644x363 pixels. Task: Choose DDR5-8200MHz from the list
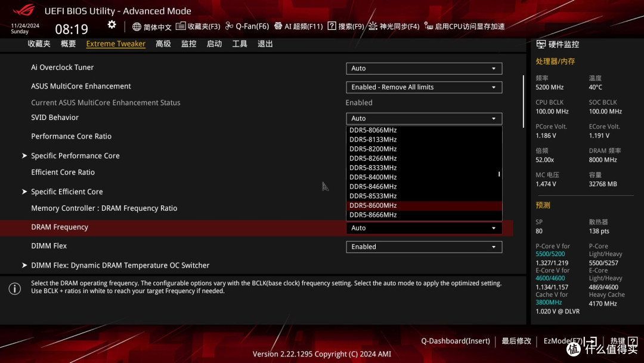click(424, 149)
